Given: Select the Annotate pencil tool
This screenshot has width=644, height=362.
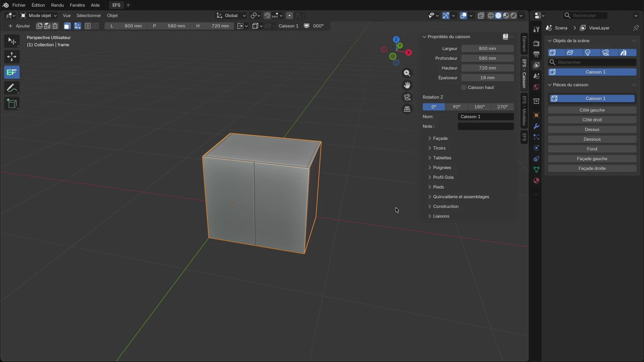Looking at the screenshot, I should pos(12,88).
